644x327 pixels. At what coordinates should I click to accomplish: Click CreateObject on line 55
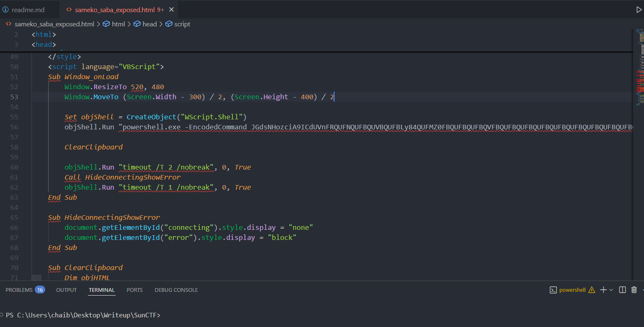152,117
